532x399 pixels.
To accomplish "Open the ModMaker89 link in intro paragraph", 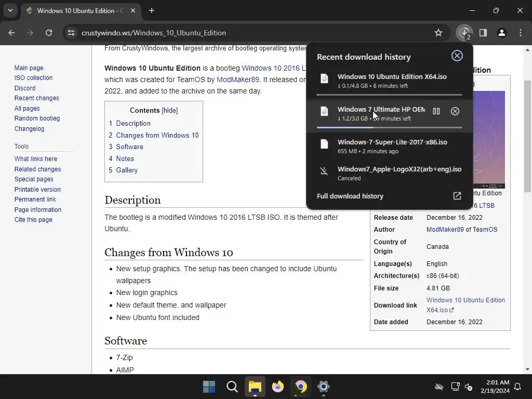I will (x=237, y=79).
